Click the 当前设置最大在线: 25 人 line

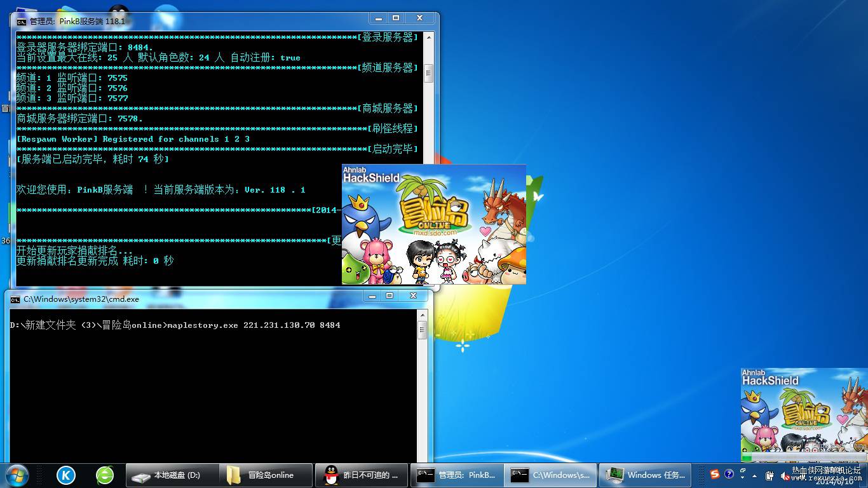158,58
